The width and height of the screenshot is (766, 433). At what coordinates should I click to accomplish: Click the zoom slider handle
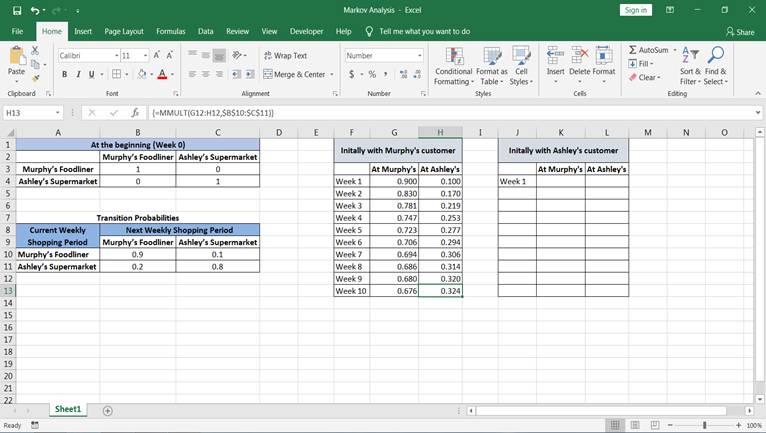tap(704, 425)
